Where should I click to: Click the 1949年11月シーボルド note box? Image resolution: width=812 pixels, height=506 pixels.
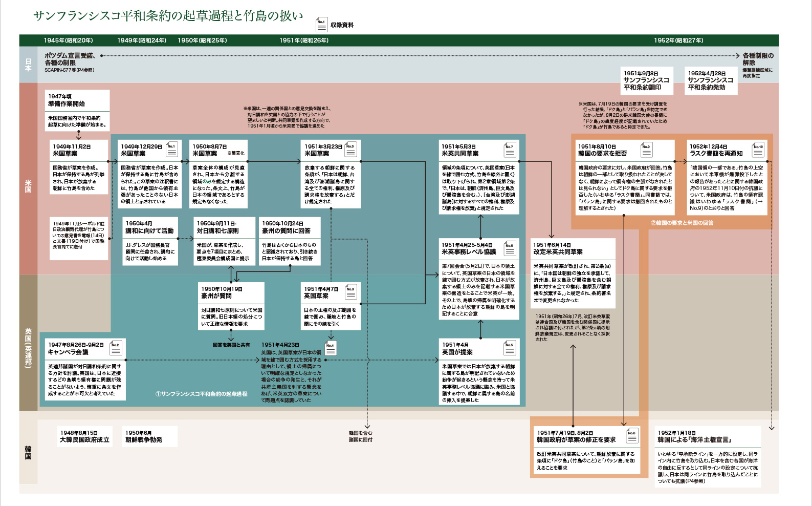pyautogui.click(x=79, y=238)
